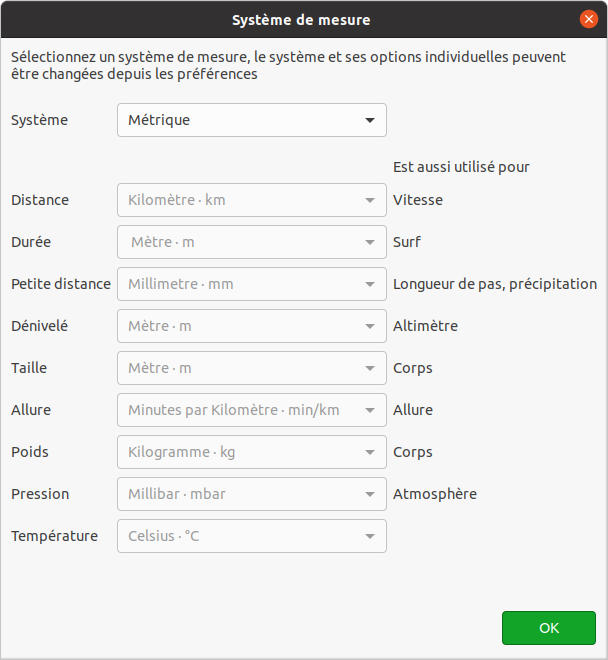
Task: Open Petite distance Millimetre dropdown
Action: [251, 284]
